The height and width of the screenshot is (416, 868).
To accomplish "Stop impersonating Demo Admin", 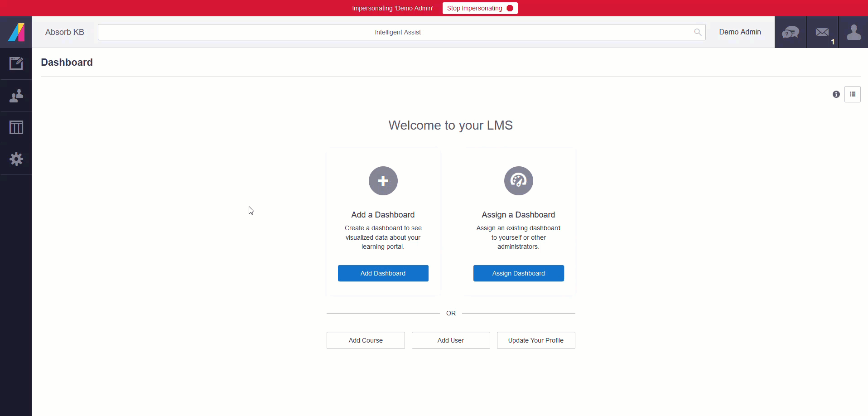I will coord(480,8).
